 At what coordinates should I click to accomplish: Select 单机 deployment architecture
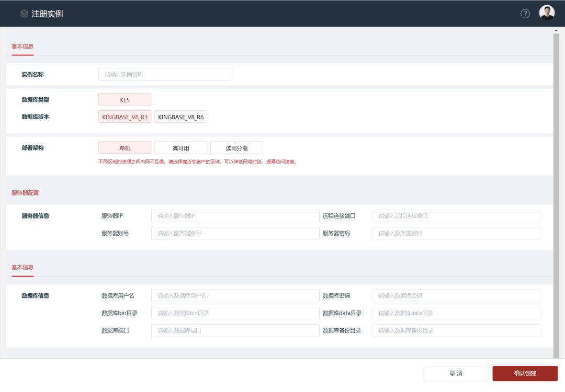click(125, 148)
